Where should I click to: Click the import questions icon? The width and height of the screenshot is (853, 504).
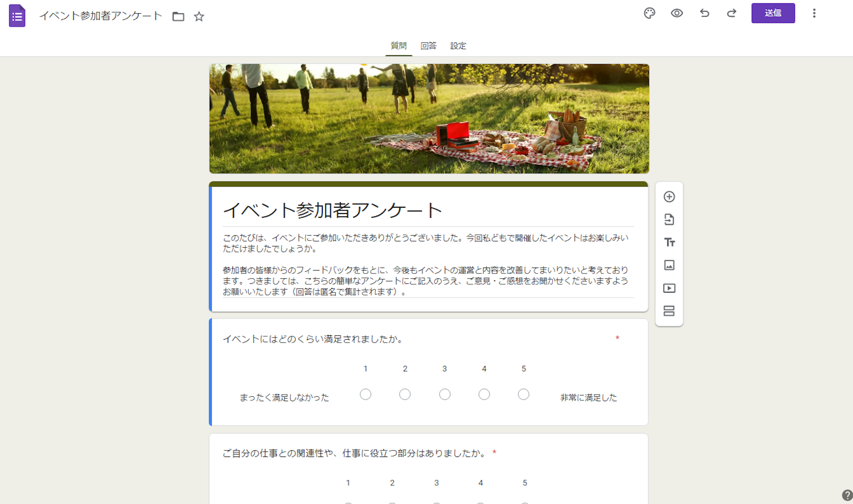(x=669, y=219)
